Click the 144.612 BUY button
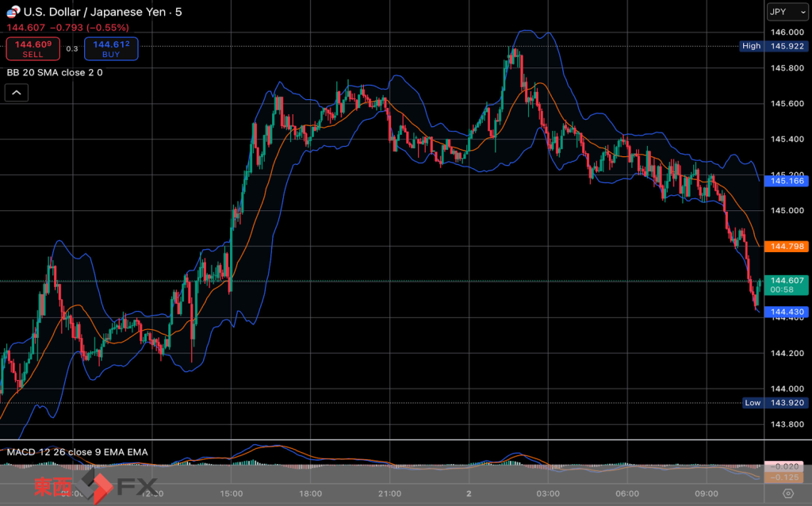The width and height of the screenshot is (812, 506). coord(111,48)
